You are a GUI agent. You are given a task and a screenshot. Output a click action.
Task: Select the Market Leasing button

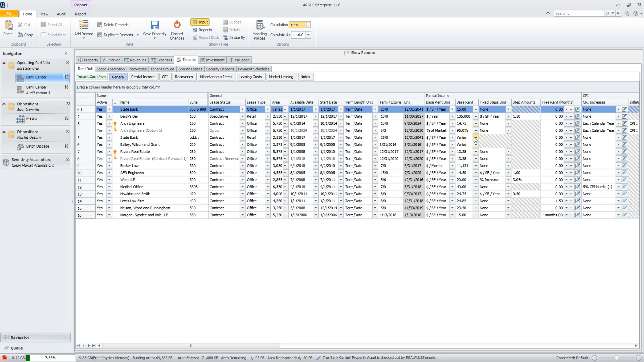[281, 76]
